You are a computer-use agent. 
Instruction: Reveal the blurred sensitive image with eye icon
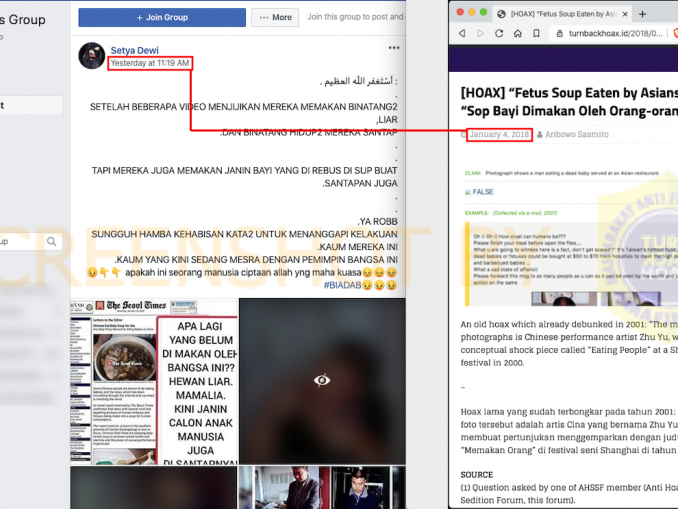click(322, 381)
